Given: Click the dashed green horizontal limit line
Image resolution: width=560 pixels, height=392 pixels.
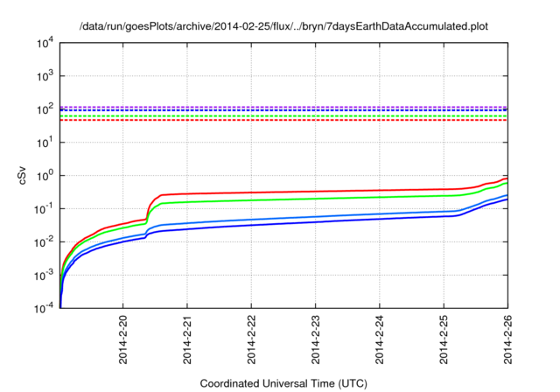Looking at the screenshot, I should click(x=283, y=116).
